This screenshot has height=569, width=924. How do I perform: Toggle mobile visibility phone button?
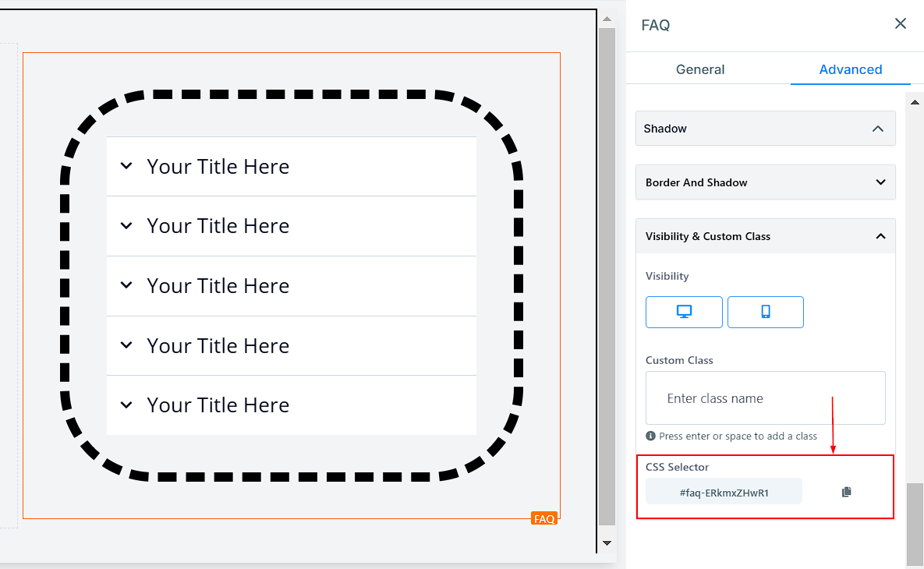pyautogui.click(x=765, y=312)
